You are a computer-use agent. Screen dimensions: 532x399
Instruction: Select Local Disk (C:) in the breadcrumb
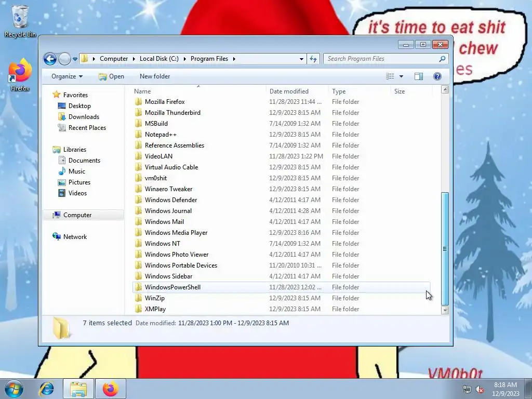[159, 59]
